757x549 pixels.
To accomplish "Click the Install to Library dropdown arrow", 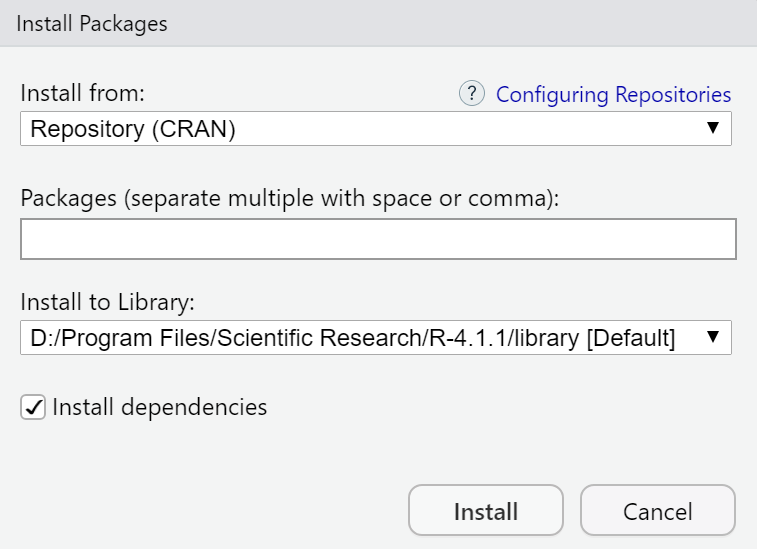I will [713, 337].
